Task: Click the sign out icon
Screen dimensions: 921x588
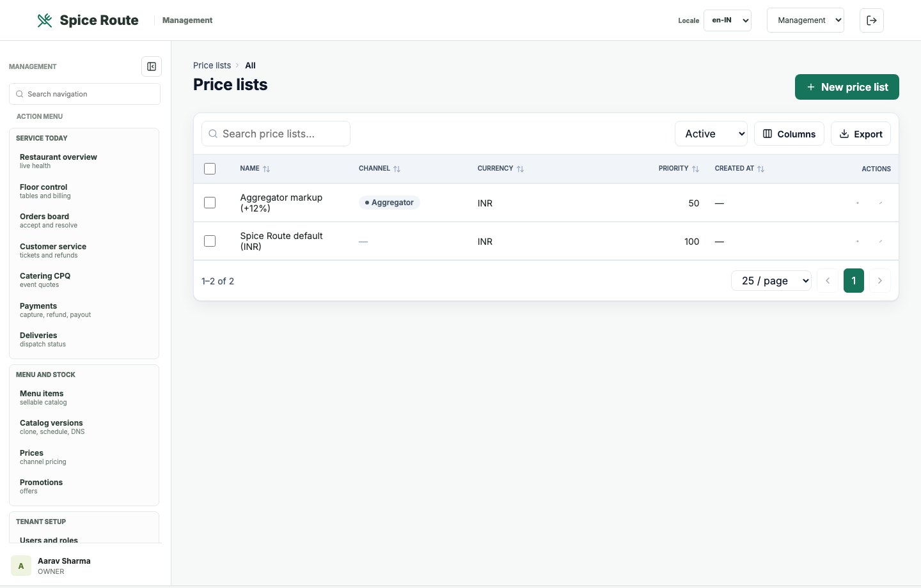Action: pos(872,20)
